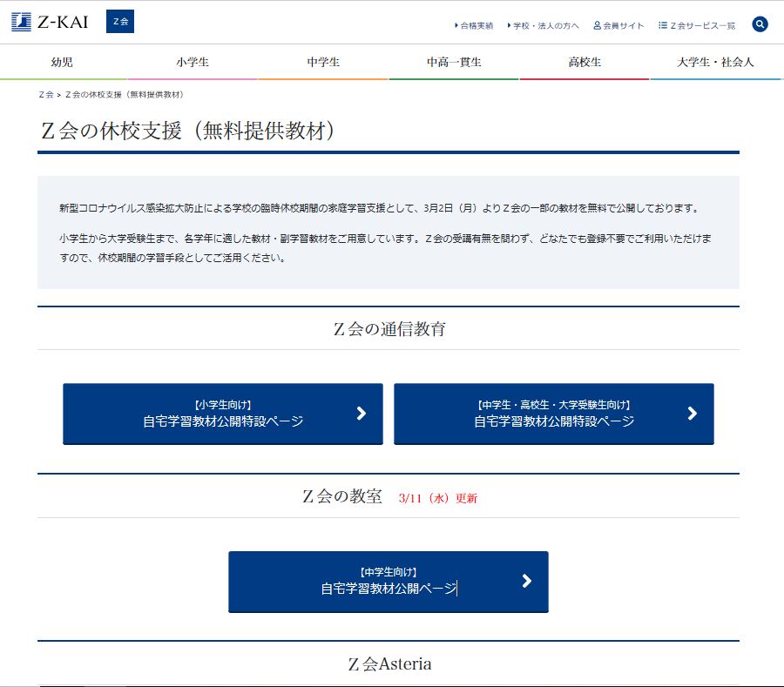Go to 大学生・社会人 navigation tab
This screenshot has height=687, width=784.
[x=715, y=63]
